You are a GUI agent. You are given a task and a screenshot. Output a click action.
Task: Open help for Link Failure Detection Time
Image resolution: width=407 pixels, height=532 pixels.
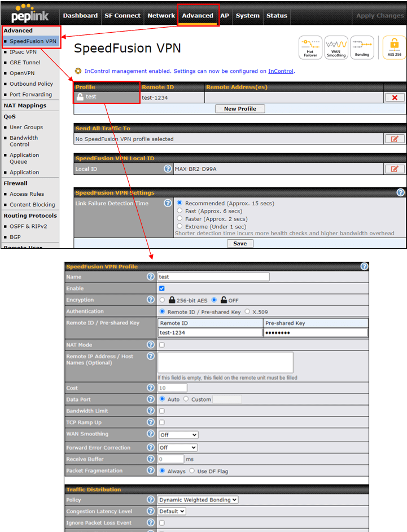(168, 203)
